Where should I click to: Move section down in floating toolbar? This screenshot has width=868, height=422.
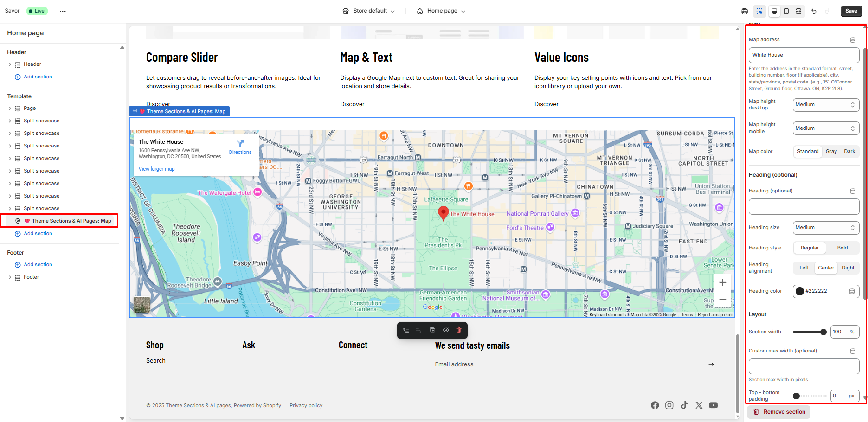(x=419, y=330)
